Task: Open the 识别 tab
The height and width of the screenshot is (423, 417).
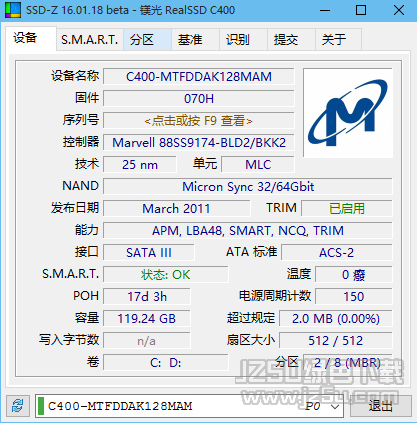Action: click(x=243, y=40)
